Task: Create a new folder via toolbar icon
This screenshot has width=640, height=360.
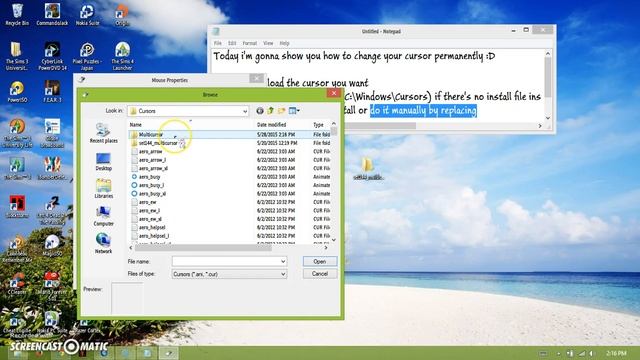Action: click(x=281, y=111)
